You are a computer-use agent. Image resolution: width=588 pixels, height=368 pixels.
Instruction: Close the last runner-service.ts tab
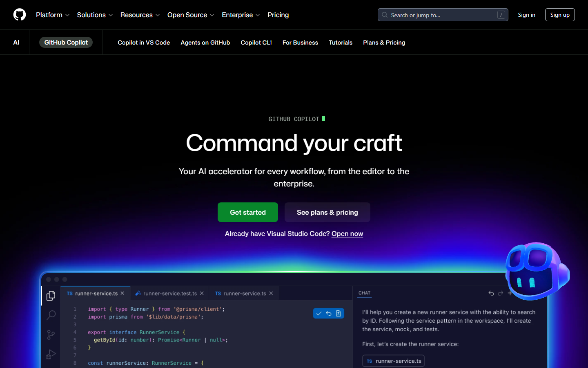point(271,293)
